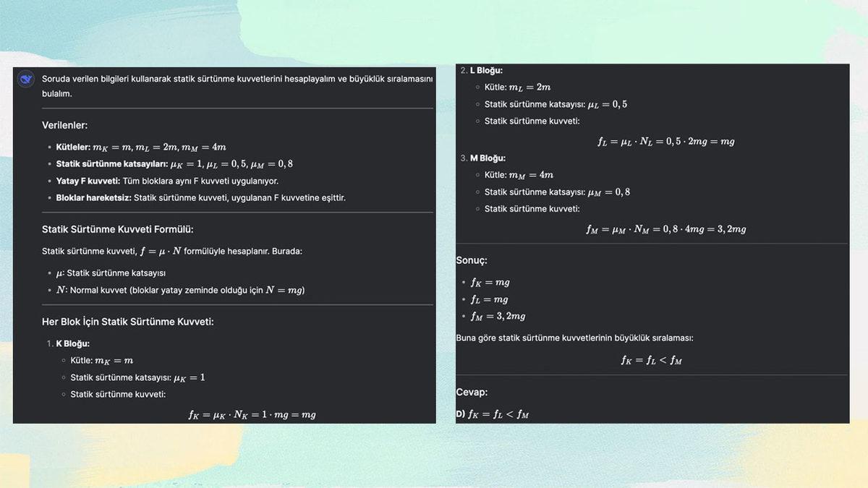This screenshot has width=868, height=488.
Task: Click the "Yatay F kuvveti:" bullet text
Action: (x=166, y=181)
